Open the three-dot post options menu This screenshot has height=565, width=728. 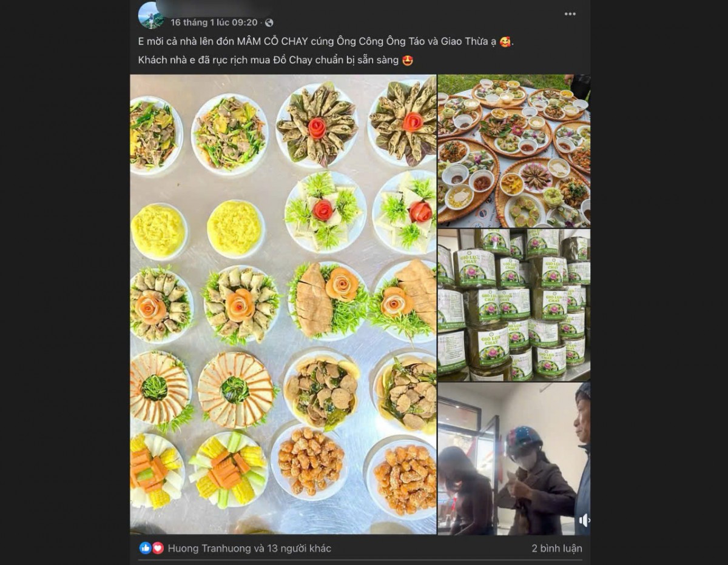(x=570, y=14)
